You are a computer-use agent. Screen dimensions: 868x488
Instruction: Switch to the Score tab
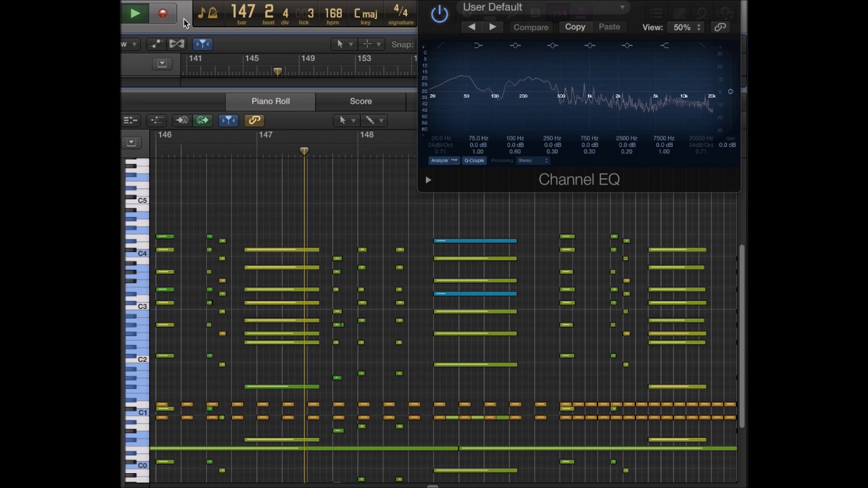pos(361,101)
